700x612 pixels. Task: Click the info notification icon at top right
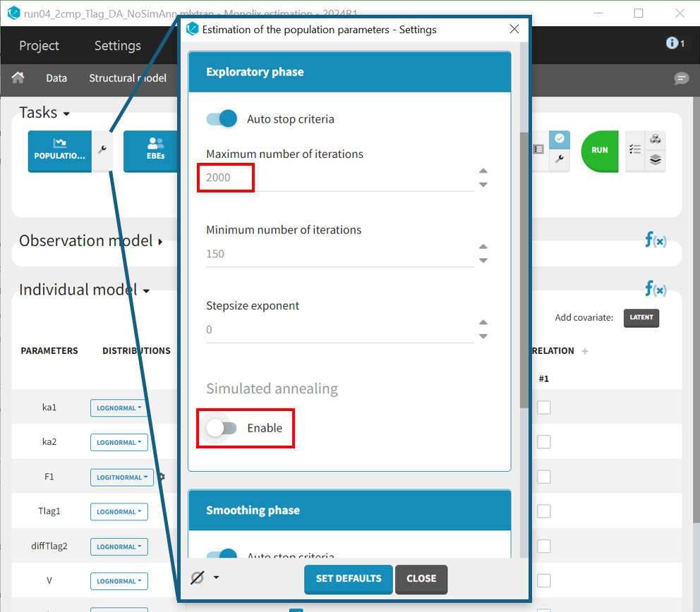point(674,44)
